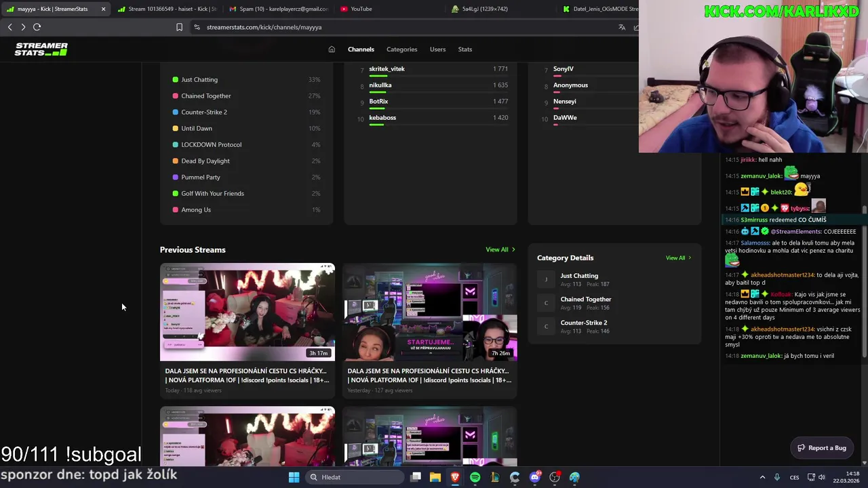Select Counter-Strike 2 19% in category list

pyautogui.click(x=247, y=112)
